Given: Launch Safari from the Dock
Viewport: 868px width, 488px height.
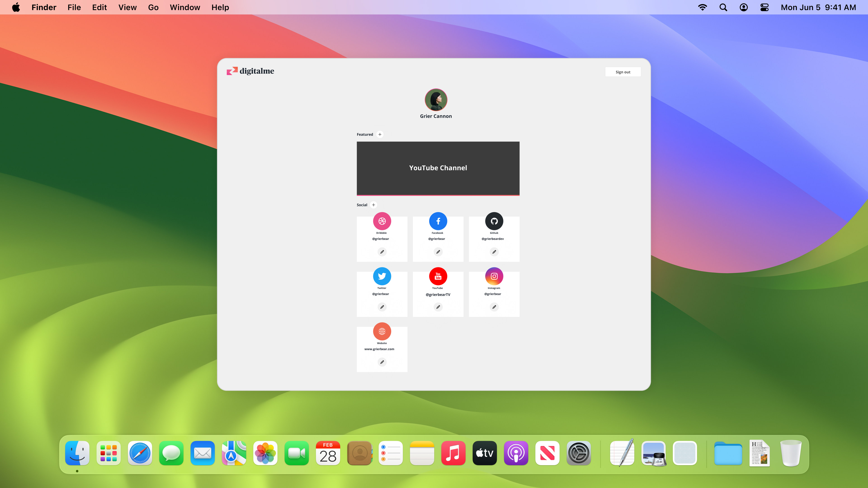Looking at the screenshot, I should coord(140,453).
